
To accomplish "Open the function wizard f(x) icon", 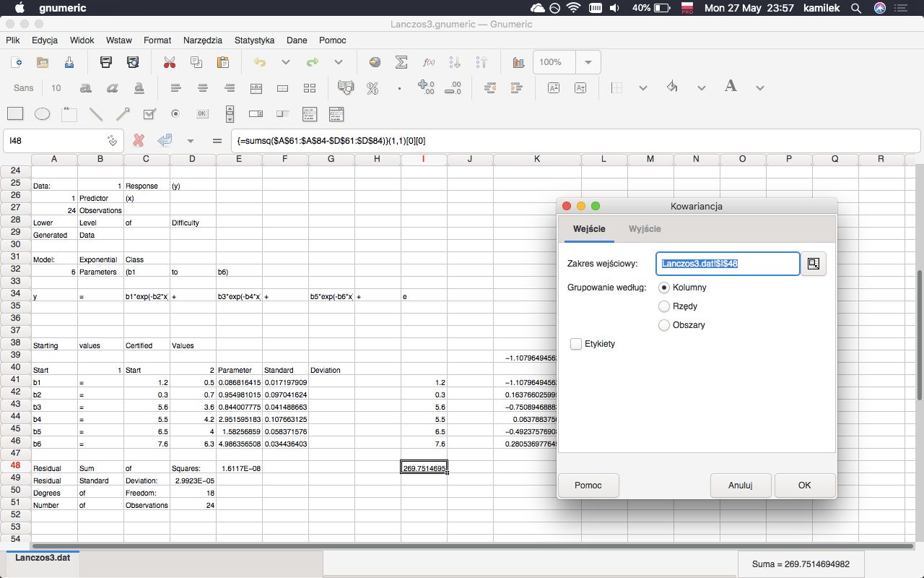I will tap(428, 62).
